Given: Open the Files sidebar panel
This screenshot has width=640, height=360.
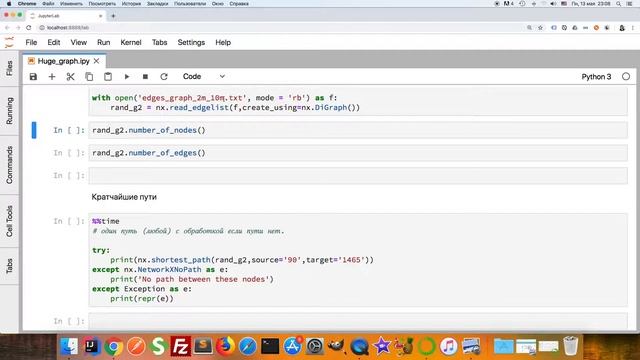Looking at the screenshot, I should tap(9, 68).
